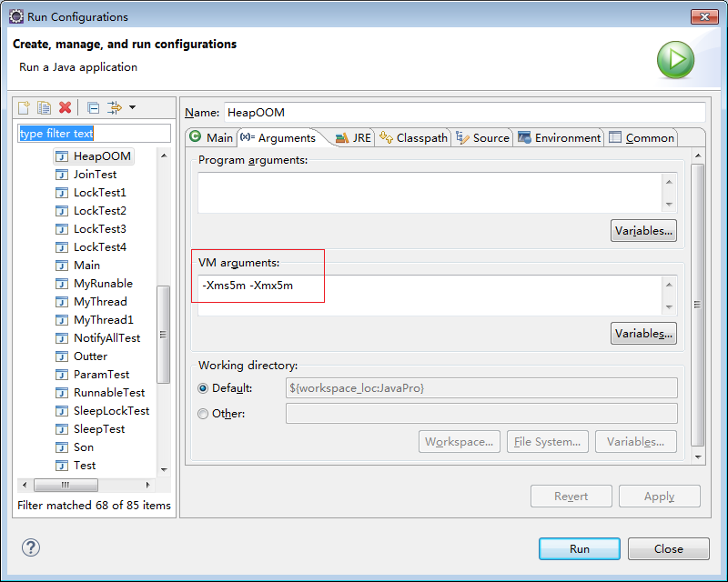This screenshot has width=728, height=582.
Task: Switch to the JRE tab
Action: 353,138
